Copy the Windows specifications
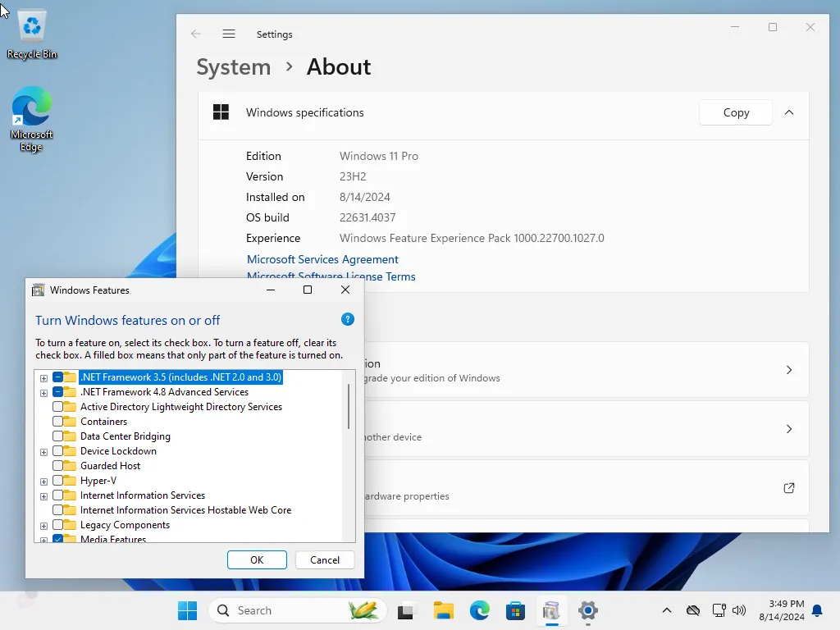840x630 pixels. click(736, 112)
